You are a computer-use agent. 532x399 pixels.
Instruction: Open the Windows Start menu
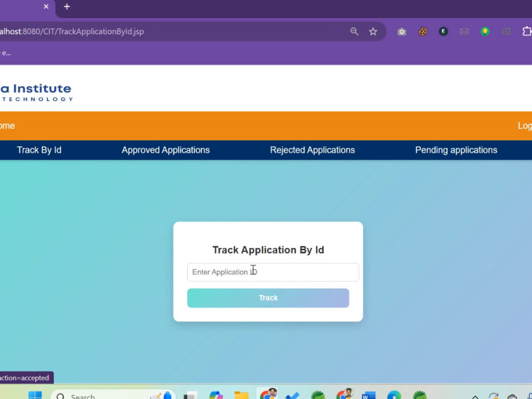35,395
